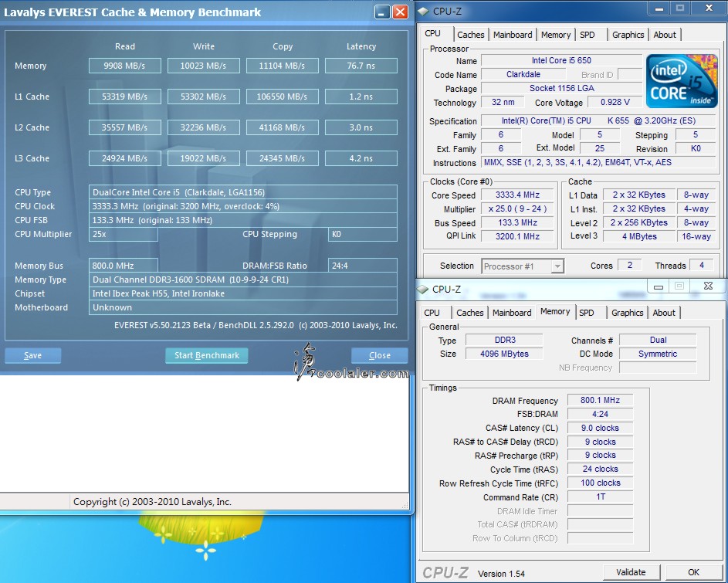Close the EVEREST benchmark window with the red X
The image size is (728, 583).
tap(400, 12)
